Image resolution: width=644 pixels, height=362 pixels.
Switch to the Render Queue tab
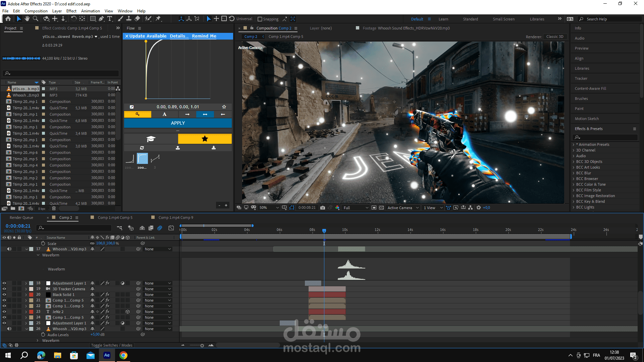pyautogui.click(x=21, y=218)
